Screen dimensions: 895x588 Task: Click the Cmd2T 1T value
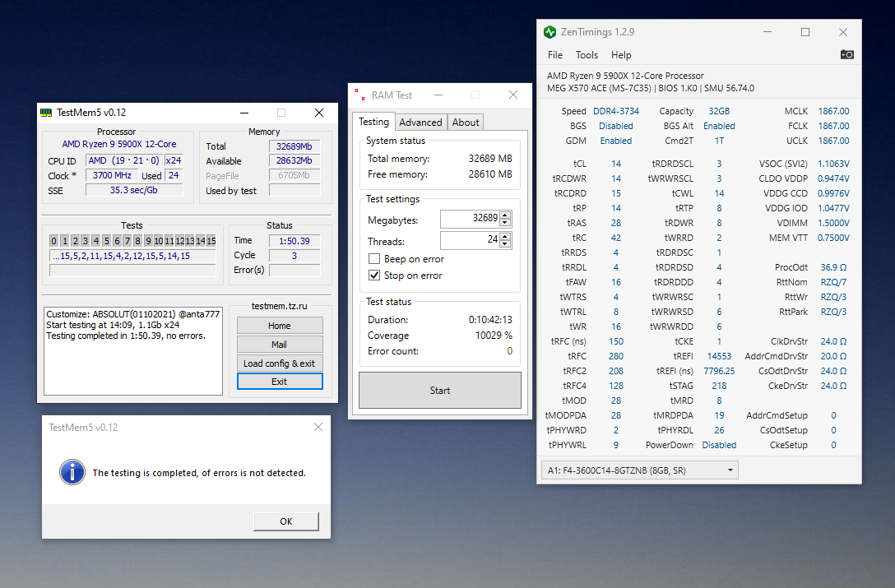pyautogui.click(x=719, y=141)
